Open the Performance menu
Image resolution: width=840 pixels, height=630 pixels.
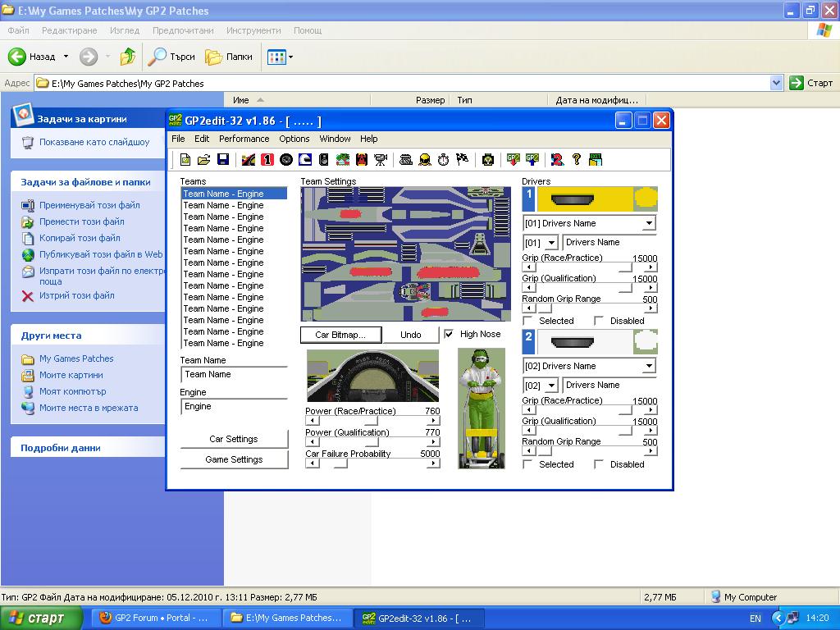coord(244,139)
